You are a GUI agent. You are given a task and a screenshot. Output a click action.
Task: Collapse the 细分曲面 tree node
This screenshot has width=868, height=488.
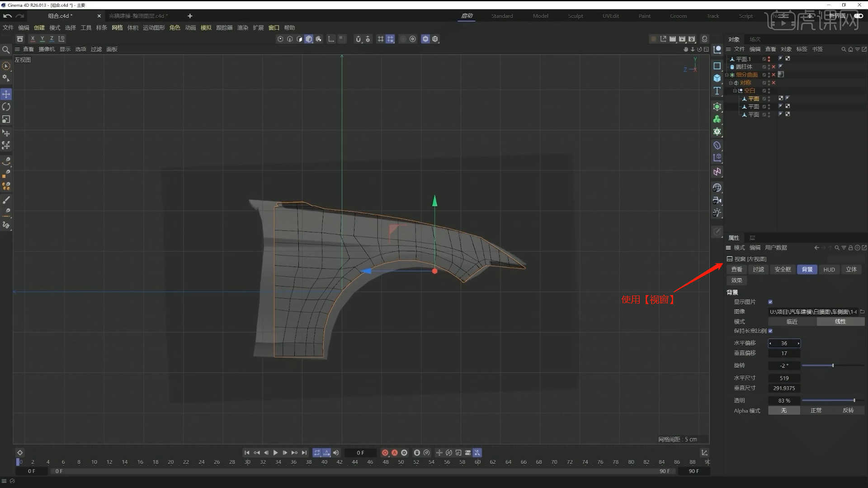(727, 75)
